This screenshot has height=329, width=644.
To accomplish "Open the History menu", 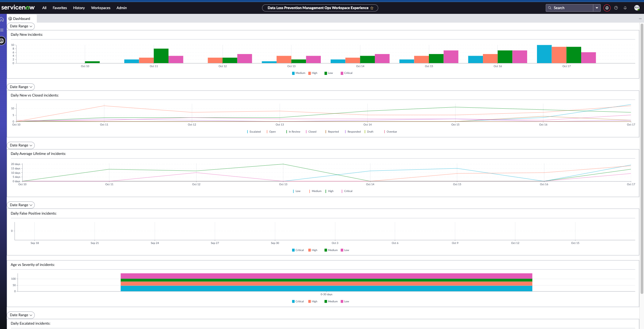I will coord(79,8).
